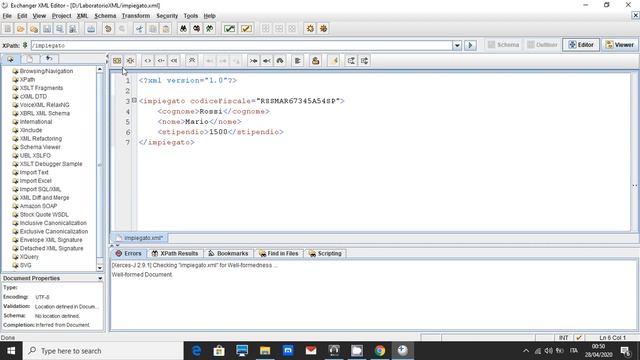Select the impiegato.xml document tab
640x360 pixels.
tap(140, 238)
